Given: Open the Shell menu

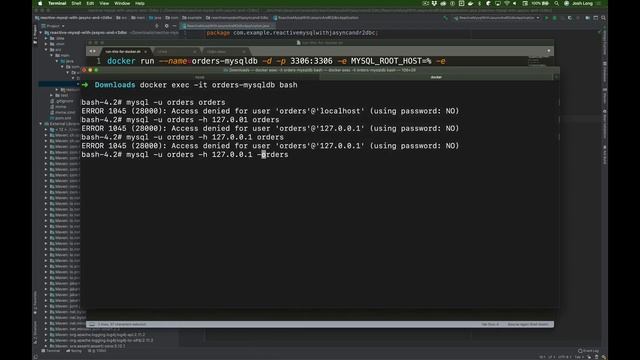Looking at the screenshot, I should (x=76, y=3).
